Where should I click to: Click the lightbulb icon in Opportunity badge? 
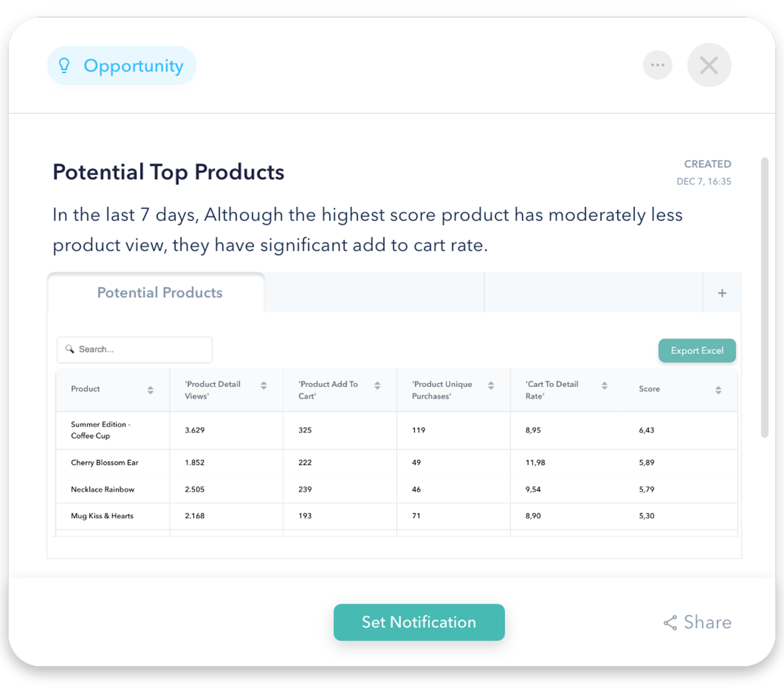tap(64, 66)
